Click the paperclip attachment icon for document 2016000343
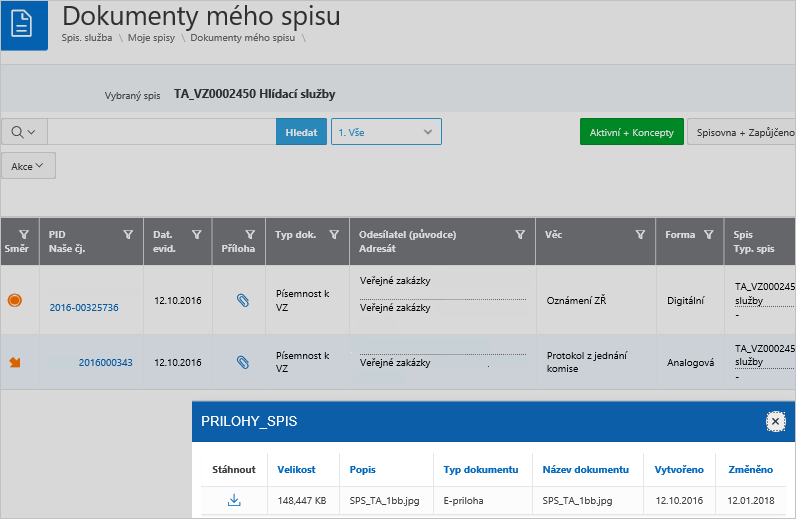Screen dimensions: 796x519 click(x=241, y=362)
